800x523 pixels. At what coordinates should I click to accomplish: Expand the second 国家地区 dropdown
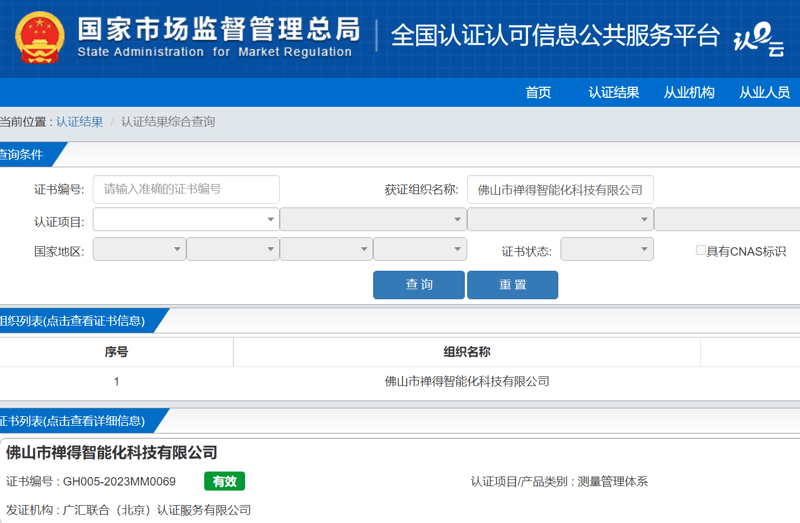coord(233,249)
